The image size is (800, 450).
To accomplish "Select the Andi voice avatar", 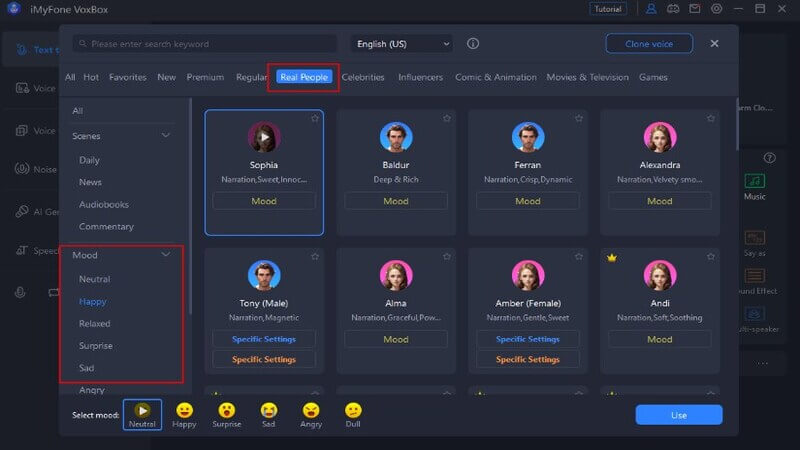I will pyautogui.click(x=660, y=275).
